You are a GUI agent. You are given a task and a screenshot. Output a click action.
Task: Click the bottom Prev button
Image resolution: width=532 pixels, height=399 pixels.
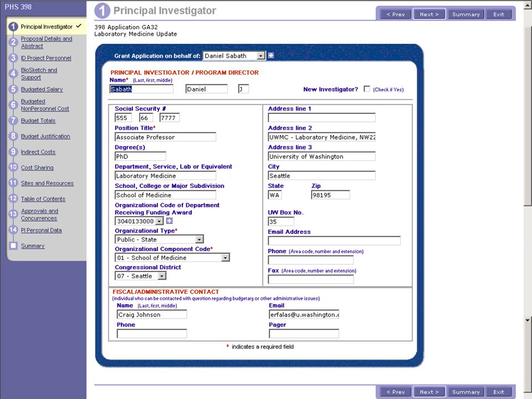[x=395, y=392]
